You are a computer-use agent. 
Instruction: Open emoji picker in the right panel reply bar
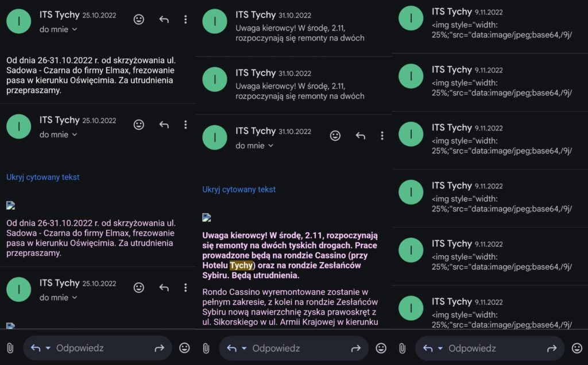577,348
